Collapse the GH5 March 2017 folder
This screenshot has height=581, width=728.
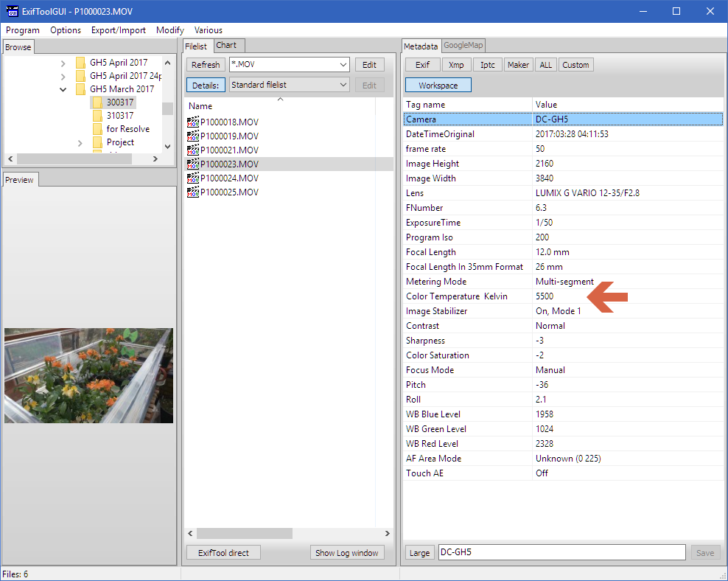point(63,89)
